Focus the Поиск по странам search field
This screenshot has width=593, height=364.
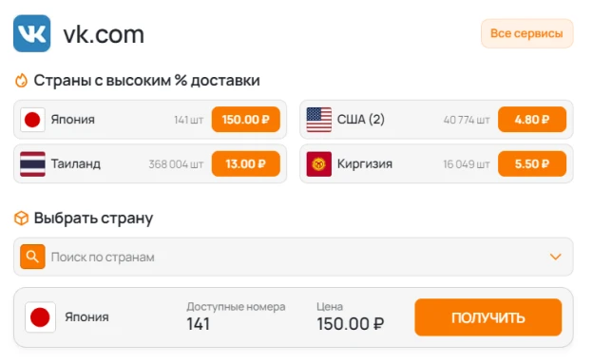pyautogui.click(x=294, y=257)
